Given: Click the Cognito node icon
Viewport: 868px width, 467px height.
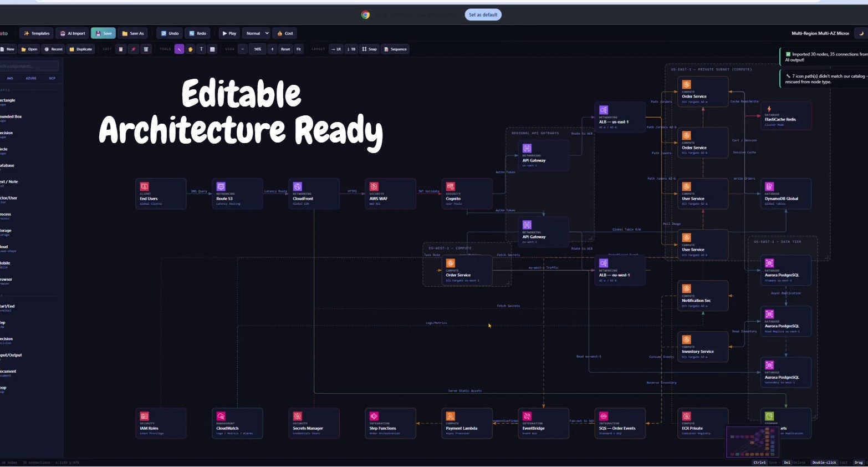Looking at the screenshot, I should 450,187.
